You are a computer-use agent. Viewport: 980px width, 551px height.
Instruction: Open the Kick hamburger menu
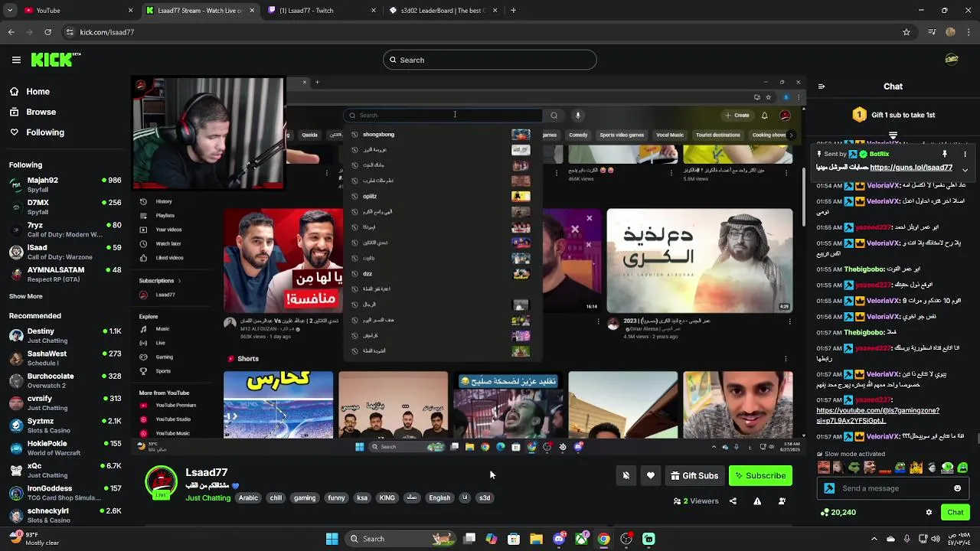click(16, 60)
